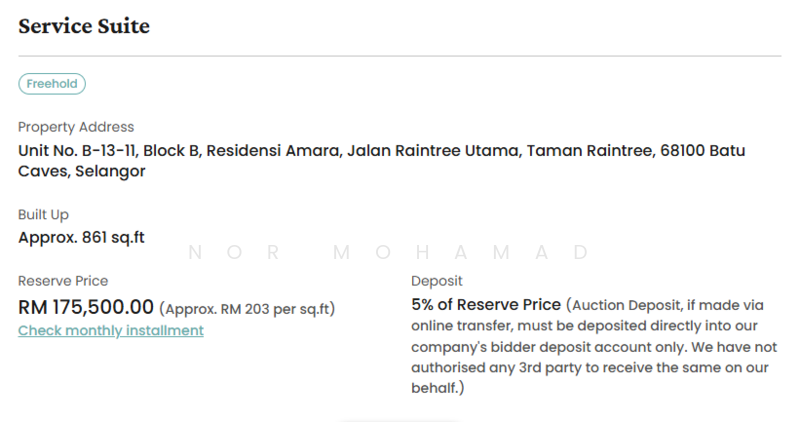Screen dimensions: 800x422
Task: Click the Service Suite heading
Action: point(84,26)
